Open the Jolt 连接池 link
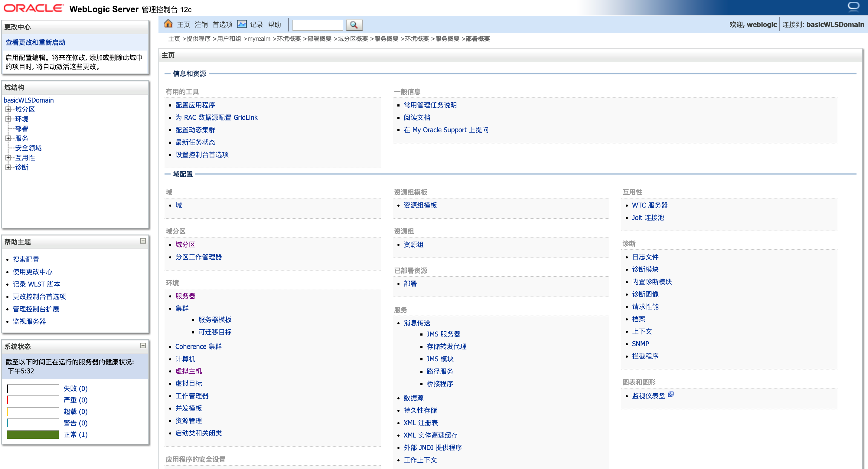 pos(648,218)
